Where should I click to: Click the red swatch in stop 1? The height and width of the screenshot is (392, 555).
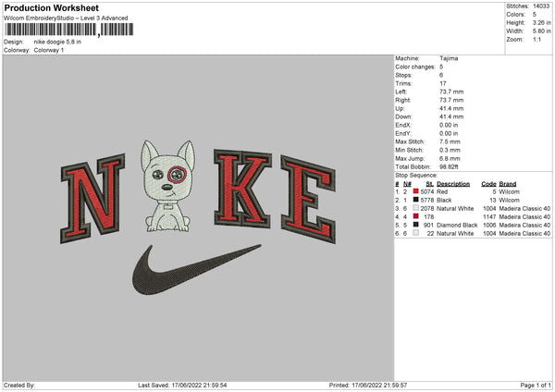click(x=416, y=191)
